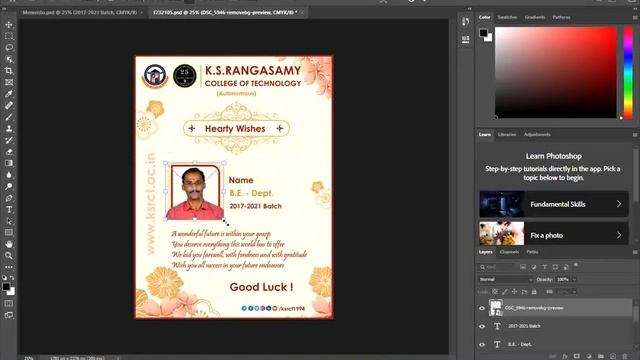The height and width of the screenshot is (360, 640).
Task: Select the Blur tool
Action: [x=9, y=175]
